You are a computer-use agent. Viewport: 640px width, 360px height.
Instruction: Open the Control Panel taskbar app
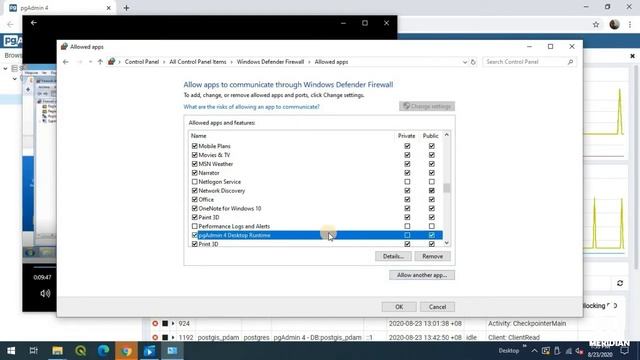click(x=172, y=351)
